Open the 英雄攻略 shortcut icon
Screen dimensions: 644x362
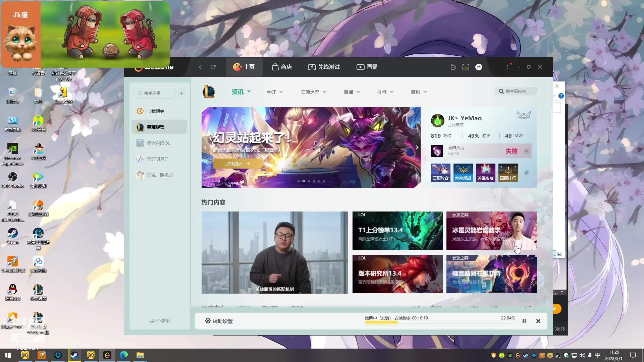point(485,172)
